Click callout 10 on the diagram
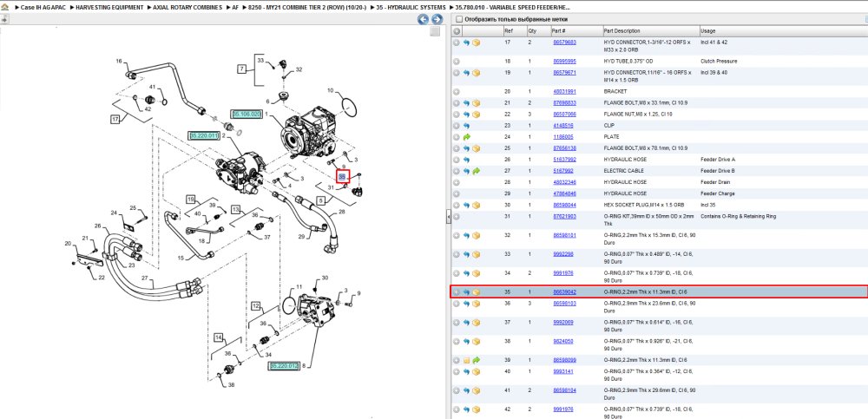This screenshot has width=868, height=419. (331, 90)
